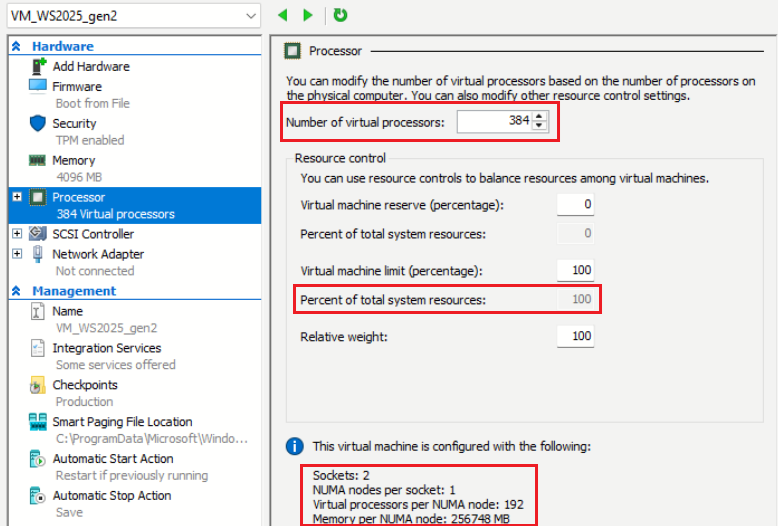Viewport: 778px width, 526px height.
Task: Open the Security shield settings
Action: point(38,123)
